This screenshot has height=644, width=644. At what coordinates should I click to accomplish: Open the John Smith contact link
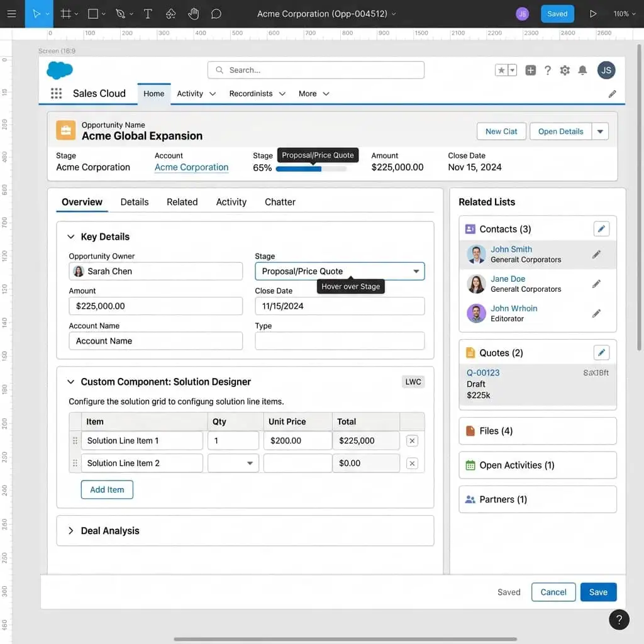click(x=511, y=249)
